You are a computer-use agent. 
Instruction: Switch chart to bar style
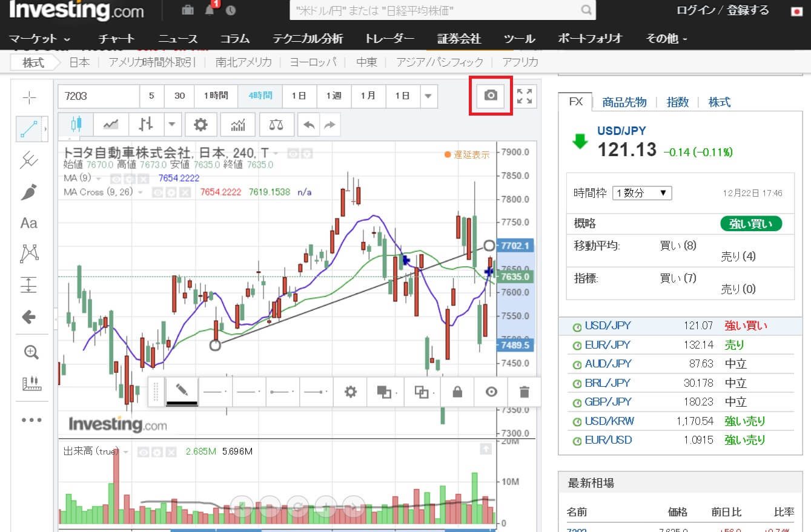(146, 124)
